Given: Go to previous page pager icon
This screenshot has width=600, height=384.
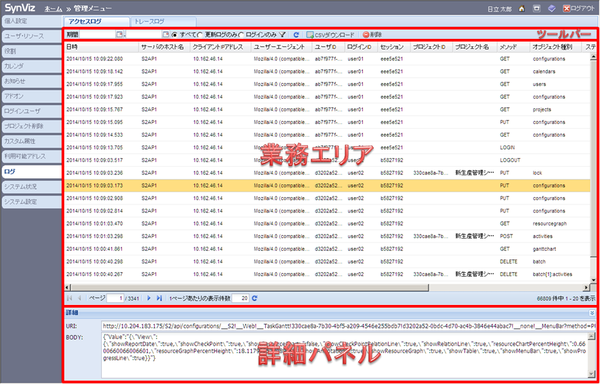Looking at the screenshot, I should point(80,298).
